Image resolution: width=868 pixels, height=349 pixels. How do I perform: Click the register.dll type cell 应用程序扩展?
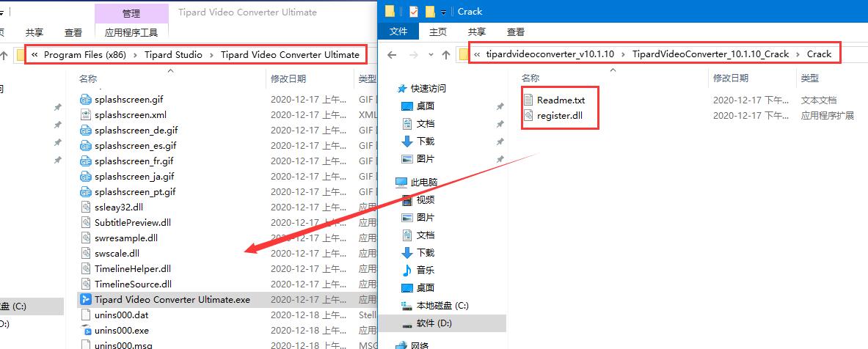828,116
